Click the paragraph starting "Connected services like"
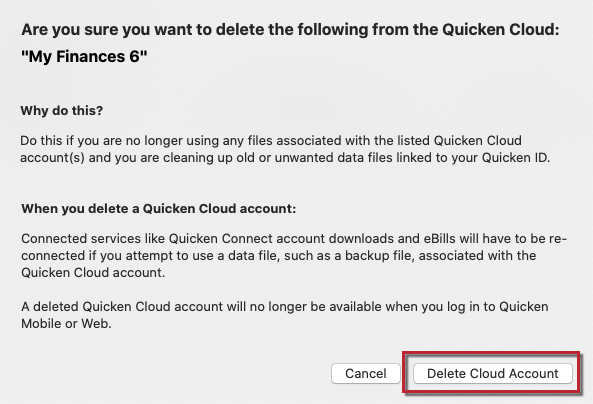The height and width of the screenshot is (404, 593). click(294, 256)
